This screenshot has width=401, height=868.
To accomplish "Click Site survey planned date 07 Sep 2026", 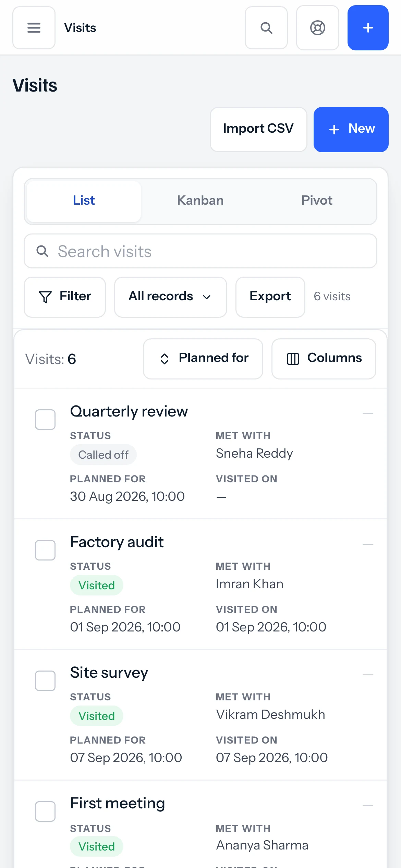I will pos(126,758).
